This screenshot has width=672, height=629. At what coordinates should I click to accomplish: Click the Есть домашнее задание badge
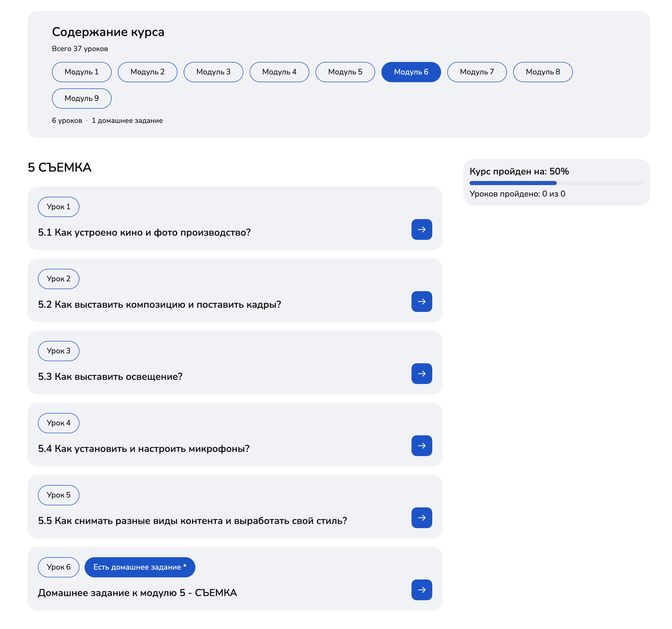[x=139, y=568]
